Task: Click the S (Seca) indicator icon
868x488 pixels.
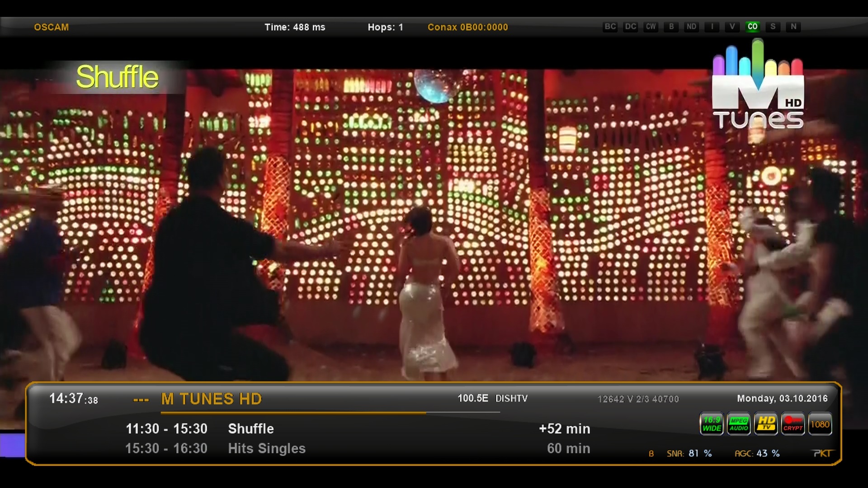Action: tap(773, 27)
